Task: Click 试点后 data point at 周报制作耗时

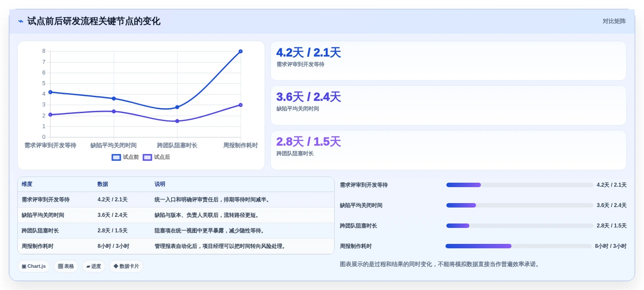Action: [x=241, y=105]
